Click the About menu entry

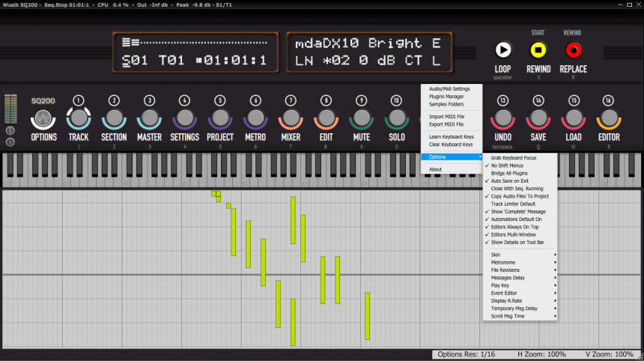[x=436, y=169]
